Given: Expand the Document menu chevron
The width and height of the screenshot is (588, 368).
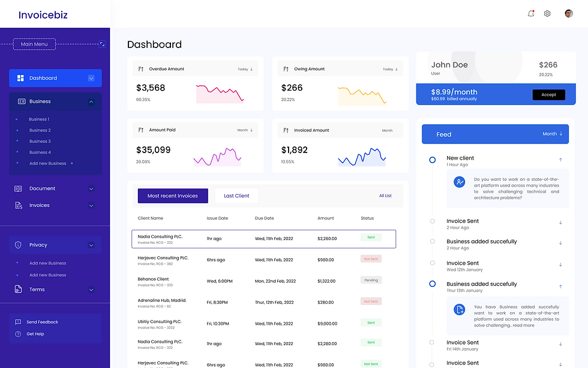Looking at the screenshot, I should coord(91,189).
